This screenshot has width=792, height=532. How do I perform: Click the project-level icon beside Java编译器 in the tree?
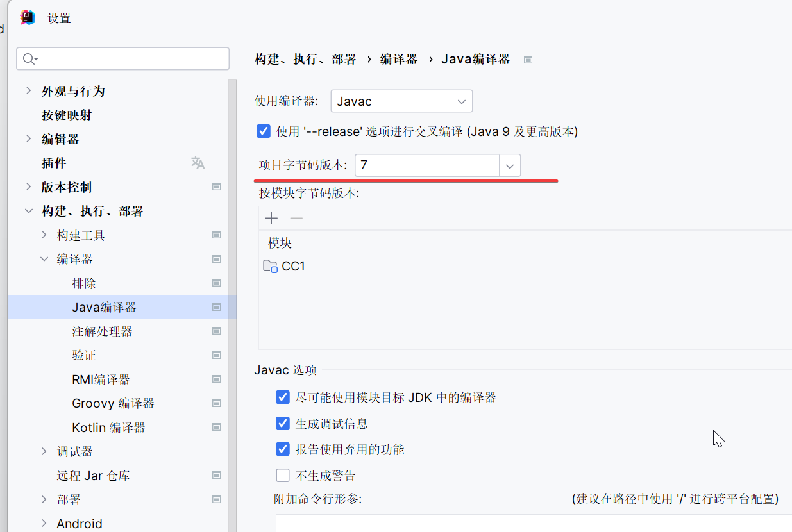click(x=217, y=307)
